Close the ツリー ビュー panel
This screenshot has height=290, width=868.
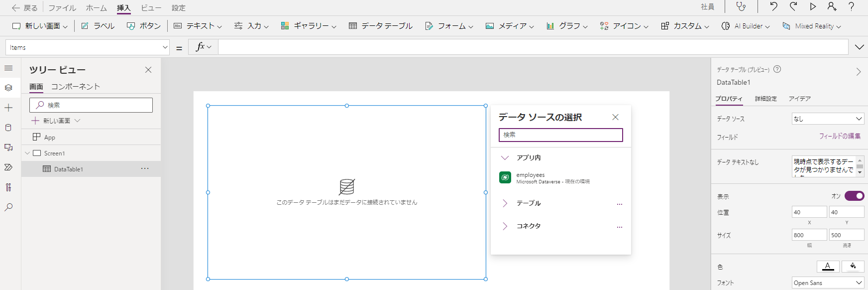[x=148, y=70]
